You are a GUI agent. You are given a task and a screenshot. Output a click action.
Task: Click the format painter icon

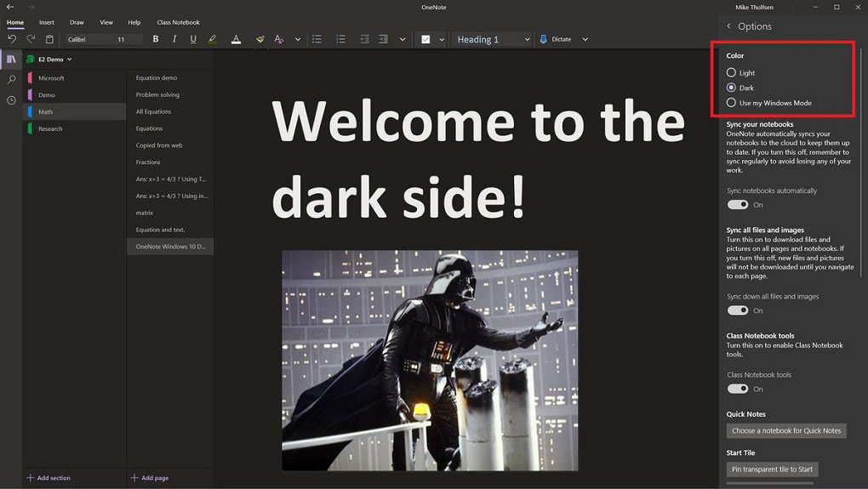(x=260, y=39)
